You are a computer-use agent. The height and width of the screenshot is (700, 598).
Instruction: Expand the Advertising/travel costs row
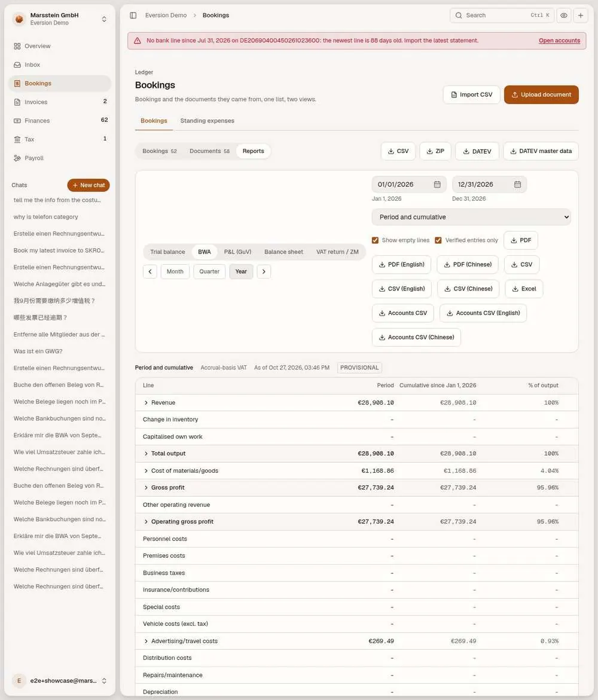point(146,641)
